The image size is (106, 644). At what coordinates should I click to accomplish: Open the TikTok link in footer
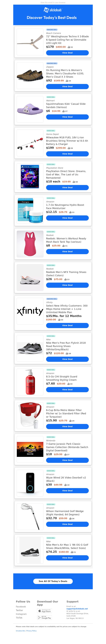[x=19, y=618]
